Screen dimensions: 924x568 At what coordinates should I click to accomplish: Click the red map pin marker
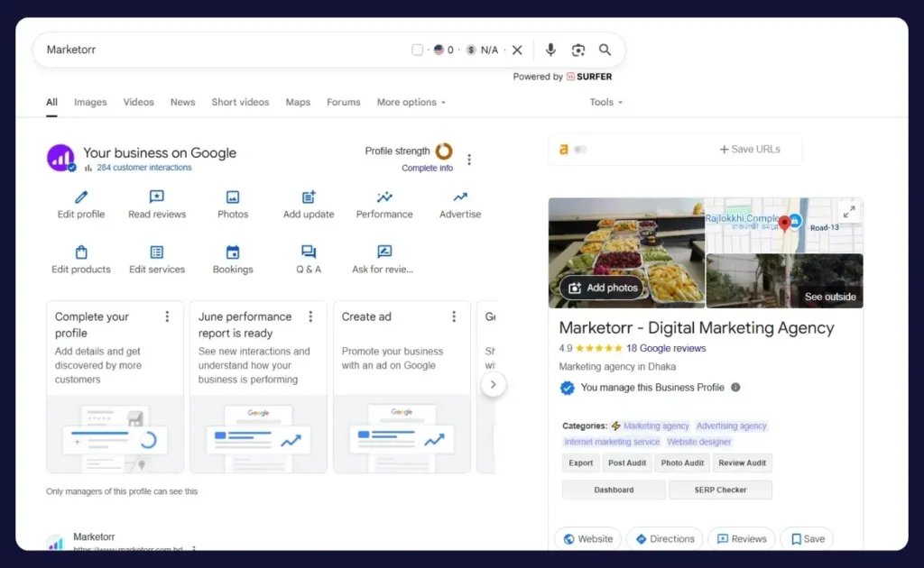click(784, 224)
